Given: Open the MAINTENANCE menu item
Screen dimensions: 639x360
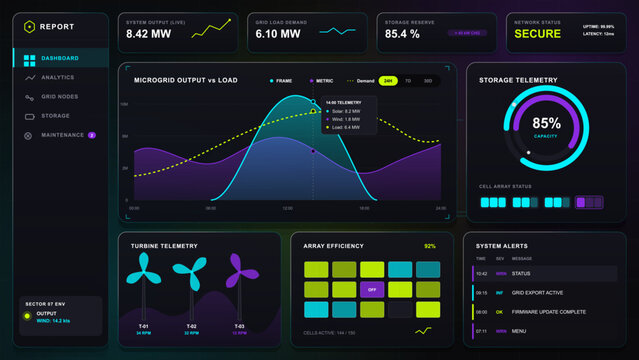Looking at the screenshot, I should pos(61,135).
